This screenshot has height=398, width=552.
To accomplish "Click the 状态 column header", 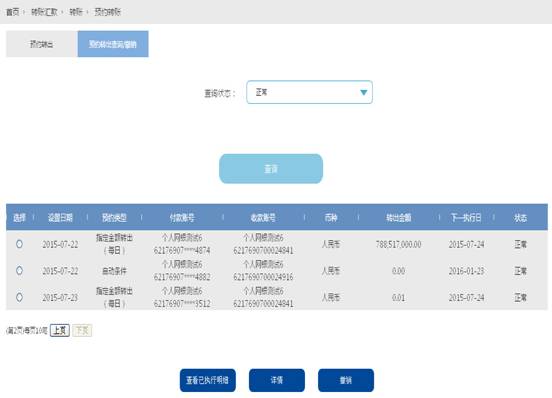I will [520, 218].
